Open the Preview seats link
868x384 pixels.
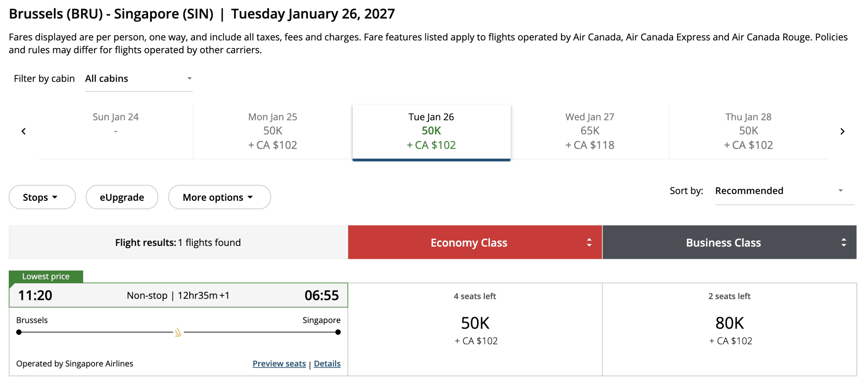pos(279,363)
